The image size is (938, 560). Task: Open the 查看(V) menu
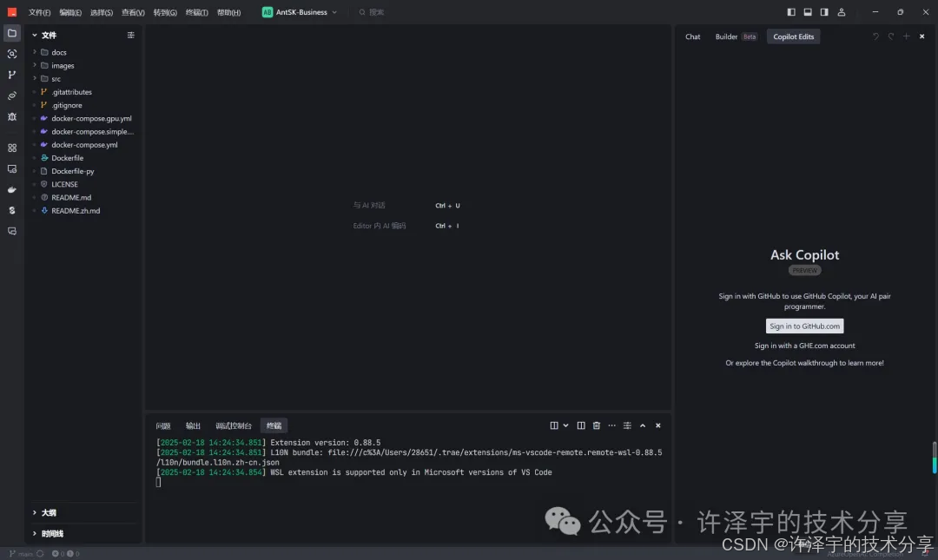[x=133, y=12]
